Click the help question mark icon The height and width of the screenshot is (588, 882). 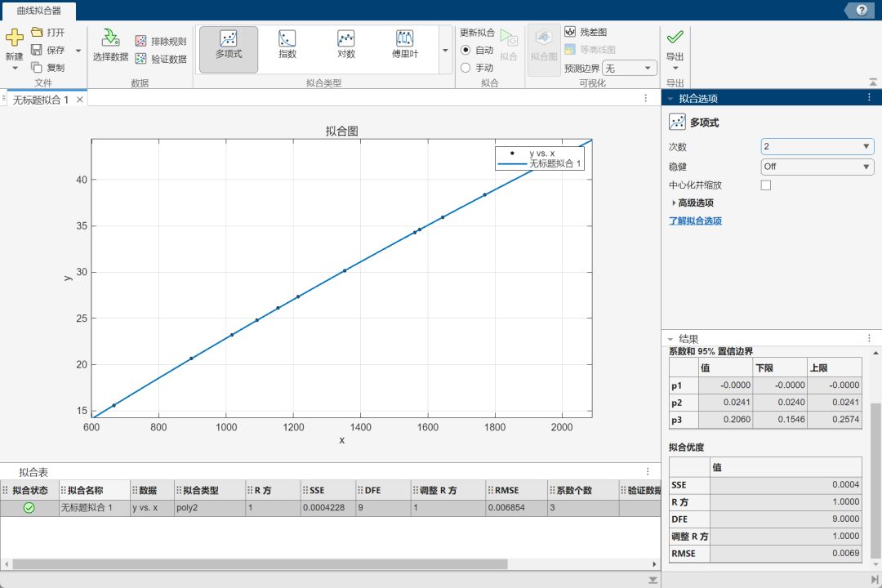pos(862,10)
